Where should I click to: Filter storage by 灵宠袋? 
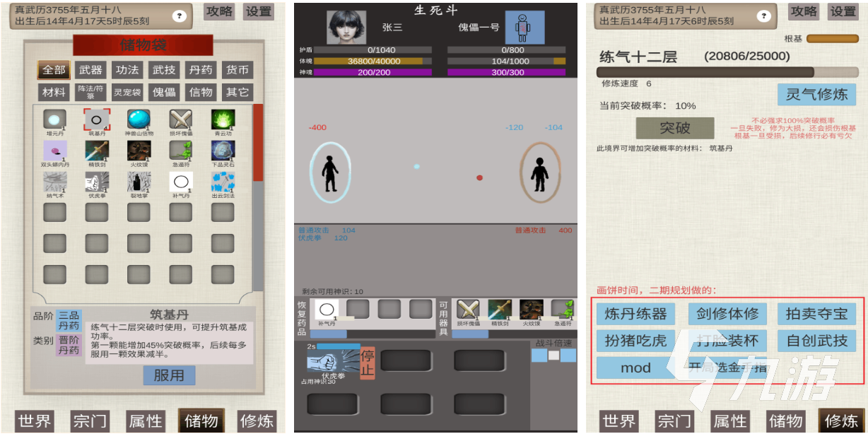(x=127, y=92)
